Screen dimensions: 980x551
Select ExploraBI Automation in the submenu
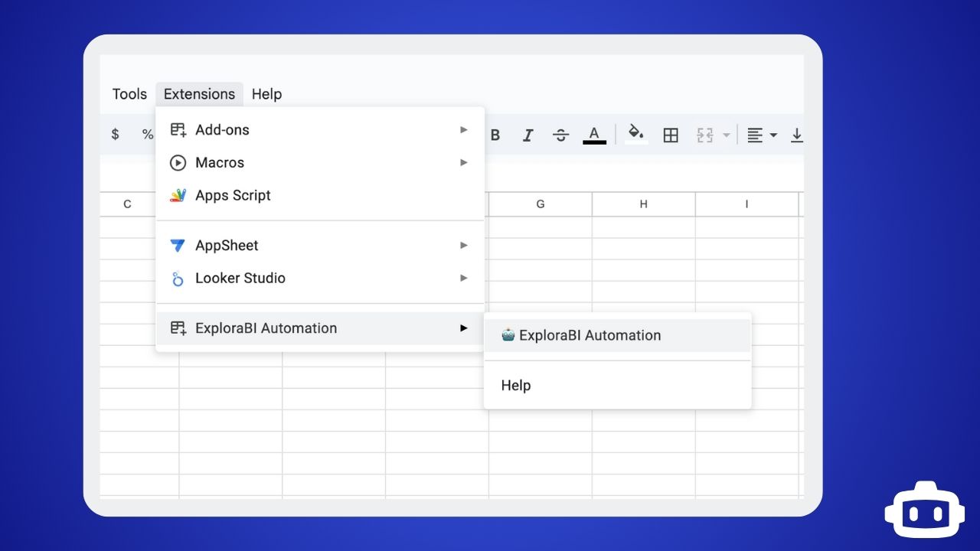click(590, 335)
